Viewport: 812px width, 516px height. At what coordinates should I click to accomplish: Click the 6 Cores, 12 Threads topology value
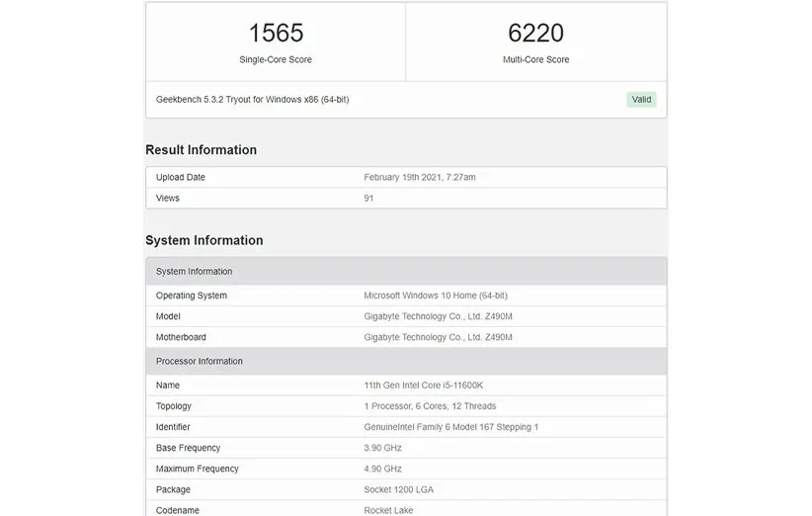pos(430,406)
